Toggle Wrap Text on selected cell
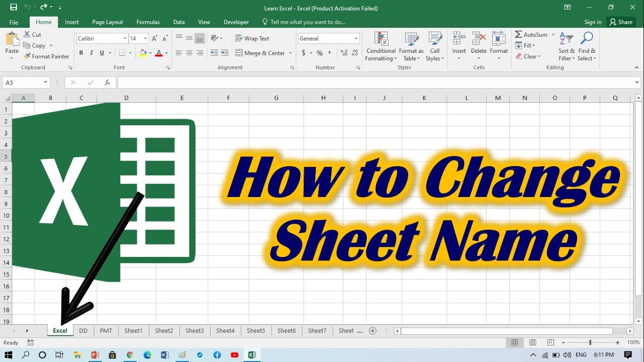 (252, 38)
